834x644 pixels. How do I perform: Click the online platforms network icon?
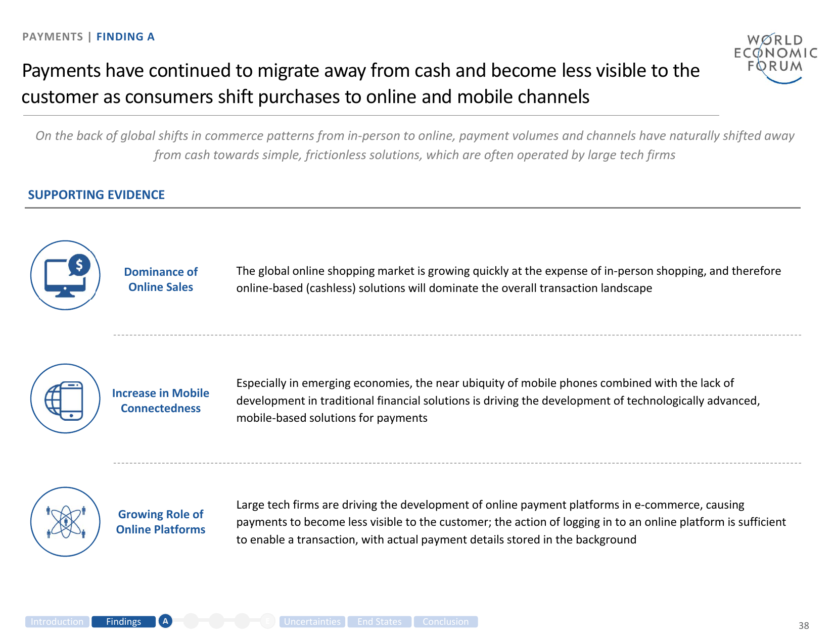point(65,522)
